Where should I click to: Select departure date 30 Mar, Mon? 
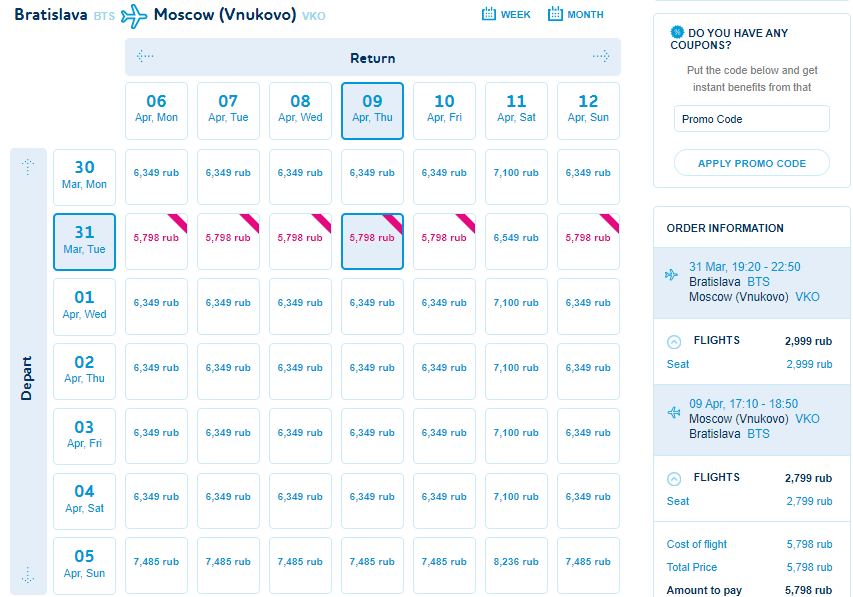coord(84,177)
